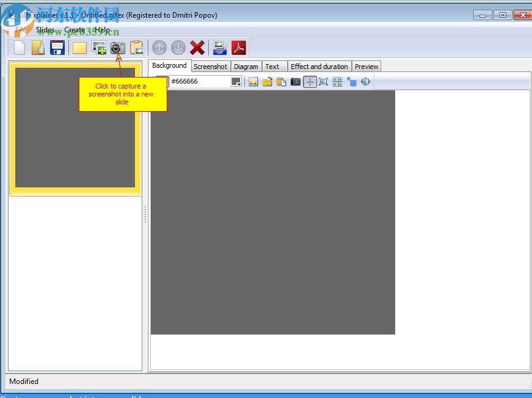Add a new empty yellow slide
This screenshot has width=532, height=398.
click(x=80, y=48)
